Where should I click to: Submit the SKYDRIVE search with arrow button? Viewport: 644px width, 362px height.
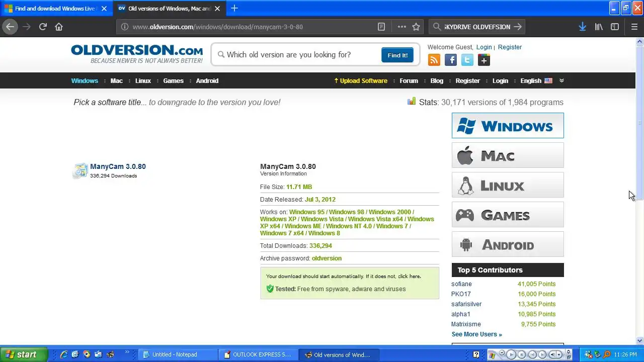pyautogui.click(x=518, y=27)
